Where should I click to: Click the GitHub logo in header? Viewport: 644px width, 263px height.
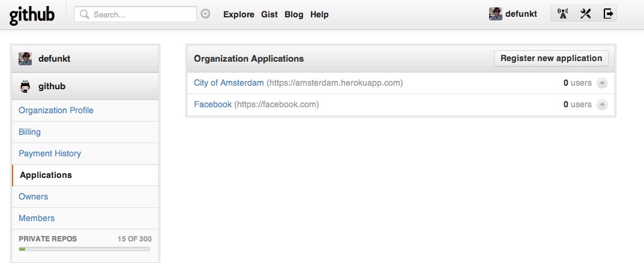tap(32, 15)
